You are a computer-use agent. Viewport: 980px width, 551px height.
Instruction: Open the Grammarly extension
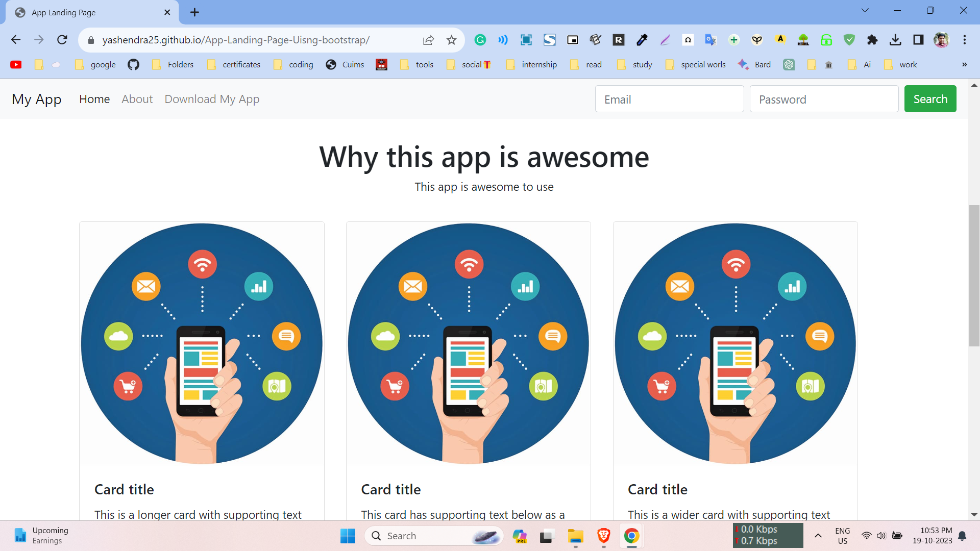[x=480, y=39]
